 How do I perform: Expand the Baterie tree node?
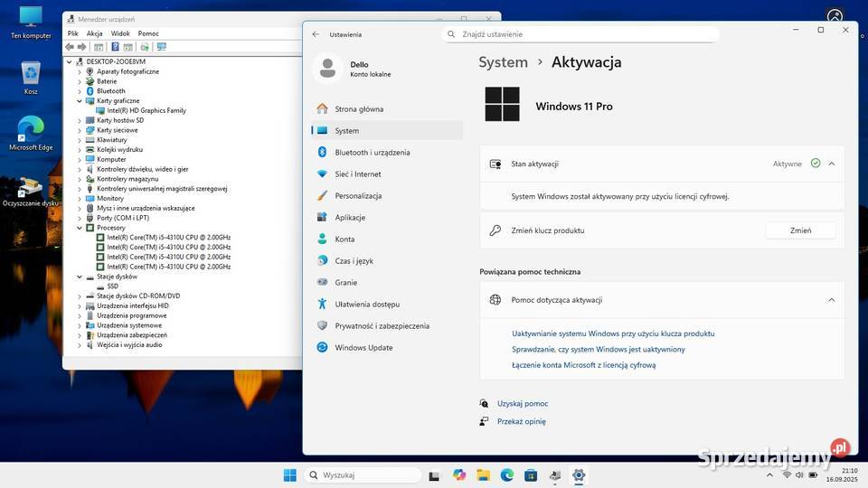coord(80,81)
